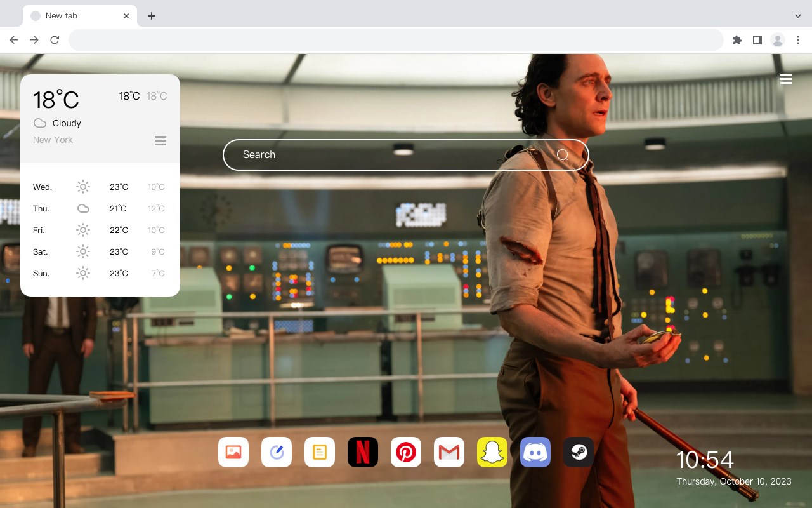Click the sunny icon in Wed. row

pyautogui.click(x=83, y=187)
